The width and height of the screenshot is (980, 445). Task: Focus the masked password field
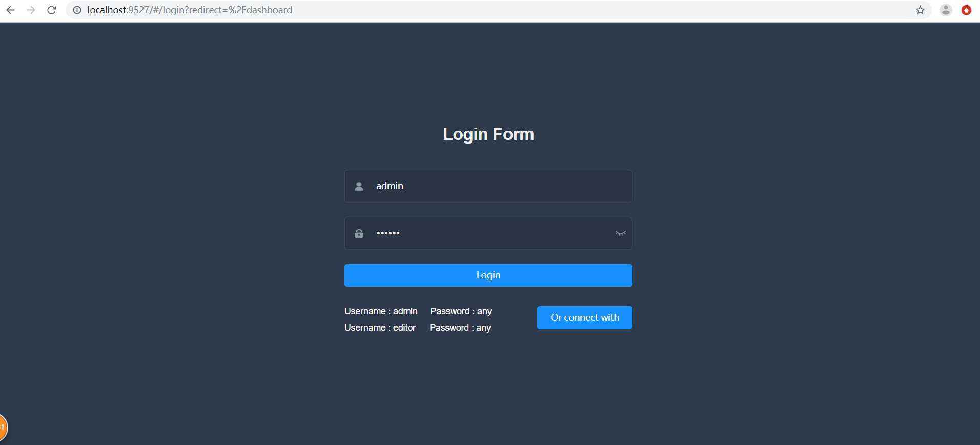point(488,233)
